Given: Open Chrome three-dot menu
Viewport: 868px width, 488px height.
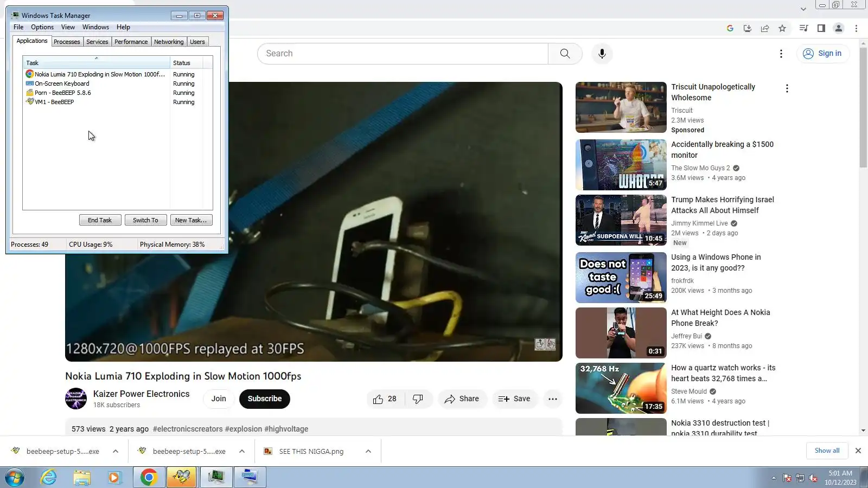Looking at the screenshot, I should [856, 28].
